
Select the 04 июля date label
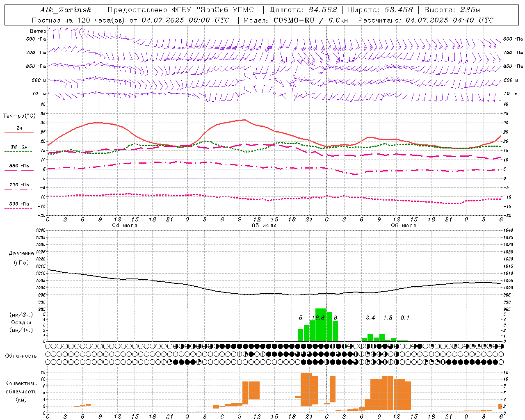click(125, 226)
